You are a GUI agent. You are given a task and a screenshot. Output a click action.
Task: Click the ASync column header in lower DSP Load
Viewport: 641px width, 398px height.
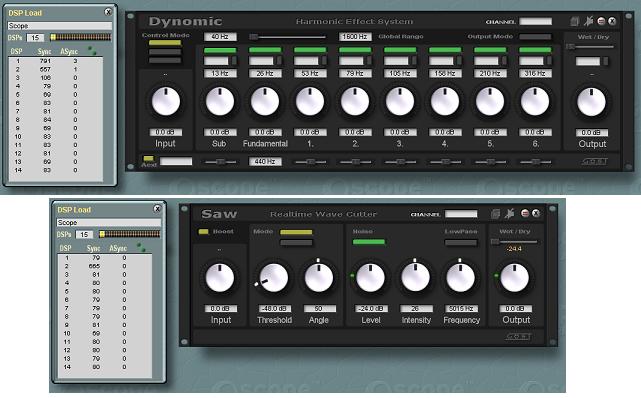(118, 248)
